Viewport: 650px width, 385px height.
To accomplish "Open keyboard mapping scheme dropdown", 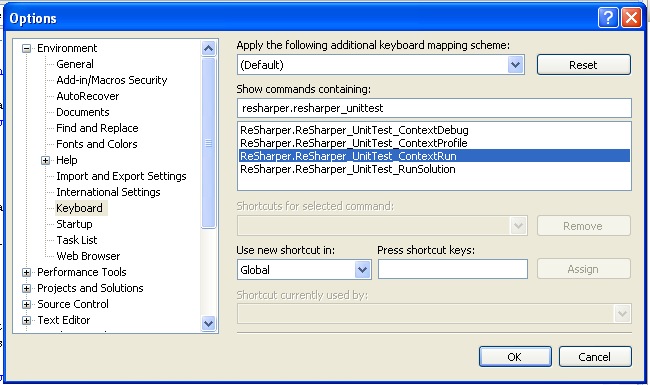I will (x=515, y=65).
